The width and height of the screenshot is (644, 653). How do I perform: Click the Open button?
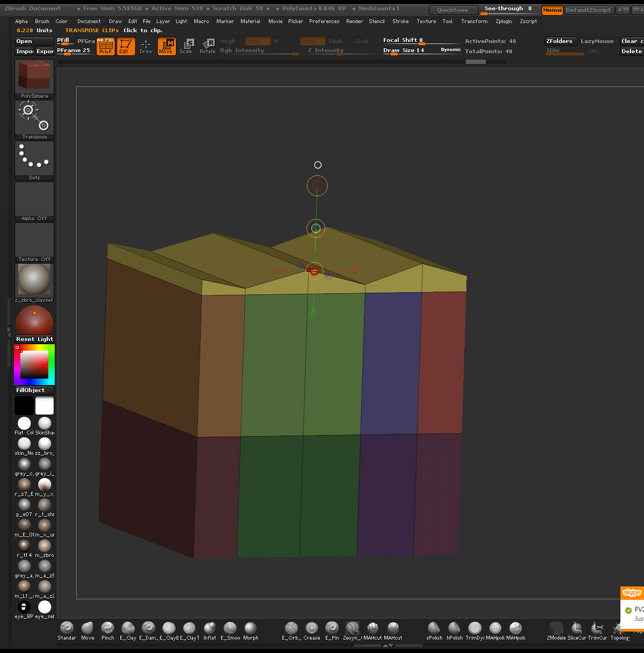click(x=34, y=41)
